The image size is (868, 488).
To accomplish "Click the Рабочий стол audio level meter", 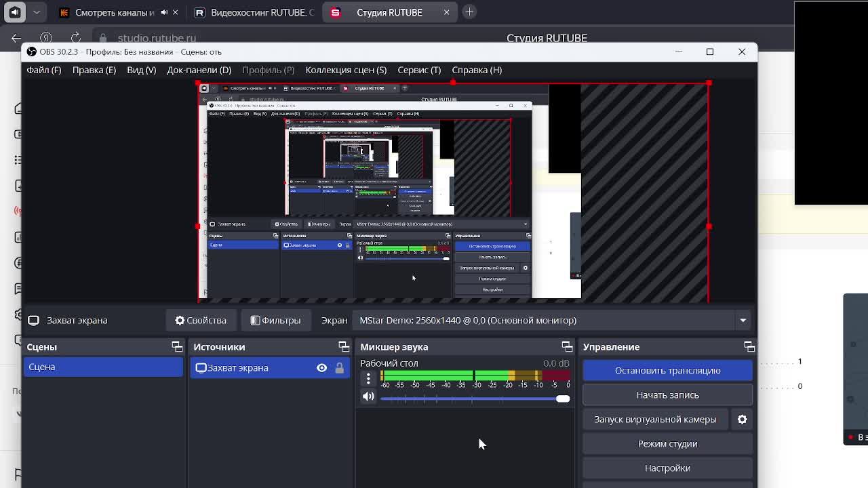I will [x=475, y=375].
